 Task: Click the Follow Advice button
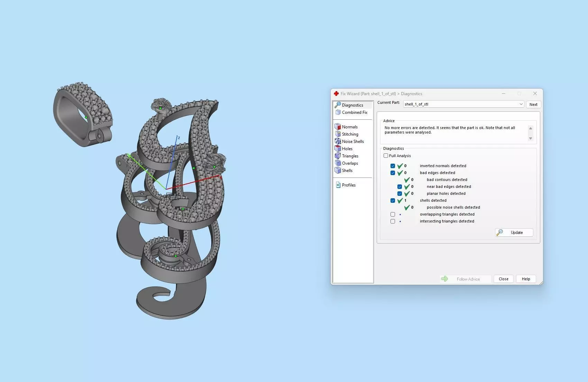coord(465,279)
